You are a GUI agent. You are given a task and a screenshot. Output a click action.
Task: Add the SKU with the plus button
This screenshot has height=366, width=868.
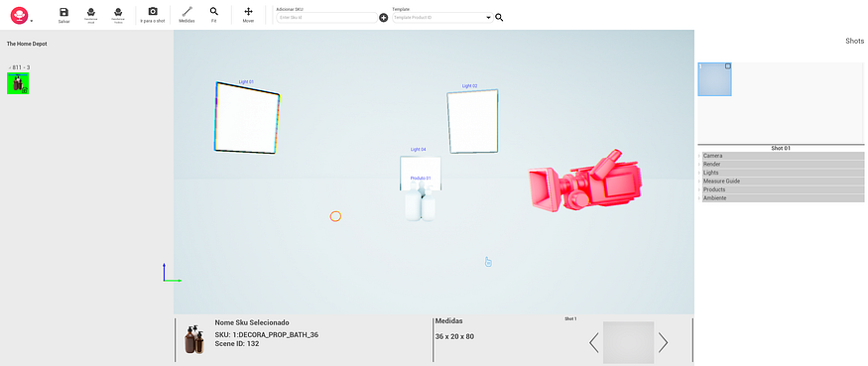[x=384, y=18]
